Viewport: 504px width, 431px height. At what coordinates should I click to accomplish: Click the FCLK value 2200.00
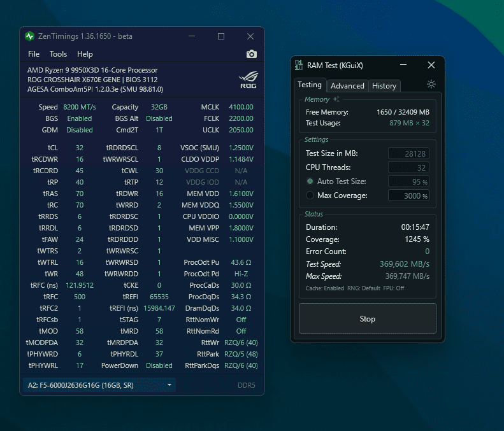point(241,118)
